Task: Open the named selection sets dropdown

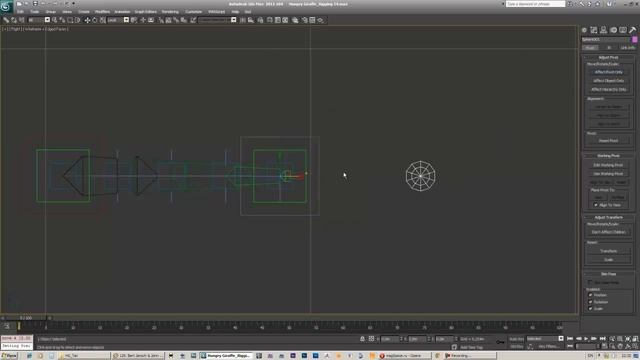Action: [x=217, y=20]
